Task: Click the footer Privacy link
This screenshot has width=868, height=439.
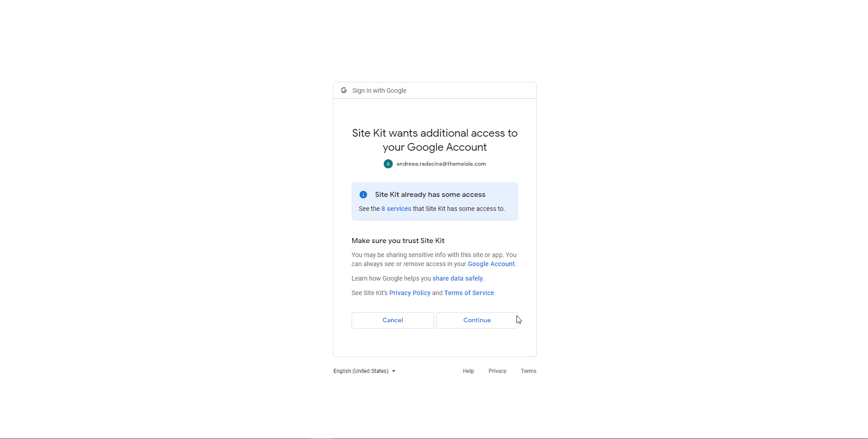Action: pyautogui.click(x=497, y=371)
